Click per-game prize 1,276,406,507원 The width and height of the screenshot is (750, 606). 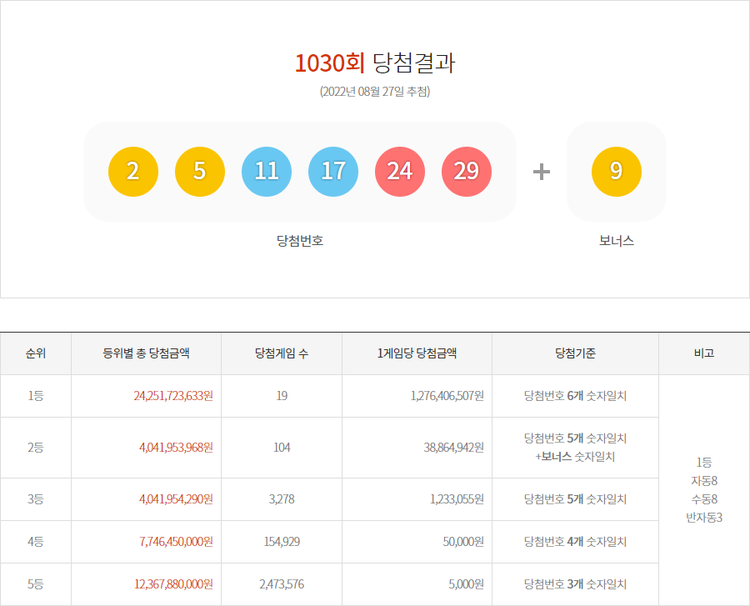447,396
